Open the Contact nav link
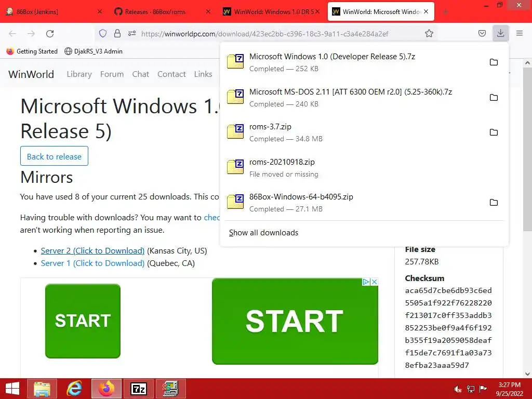The height and width of the screenshot is (399, 532). (x=171, y=74)
